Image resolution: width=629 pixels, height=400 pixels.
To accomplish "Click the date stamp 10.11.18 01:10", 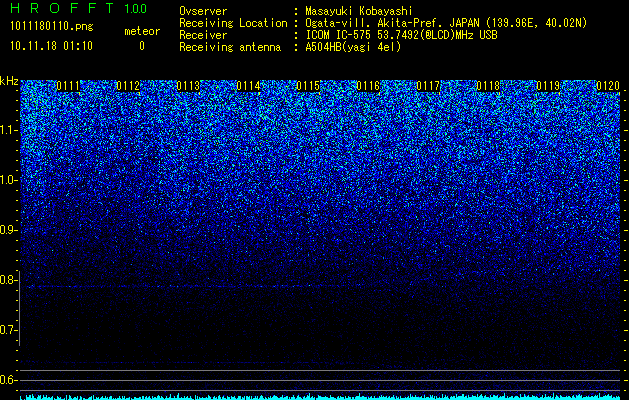I will (51, 46).
